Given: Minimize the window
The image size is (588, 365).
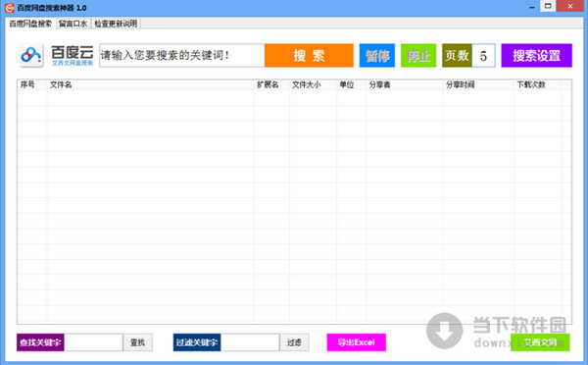Looking at the screenshot, I should point(532,7).
